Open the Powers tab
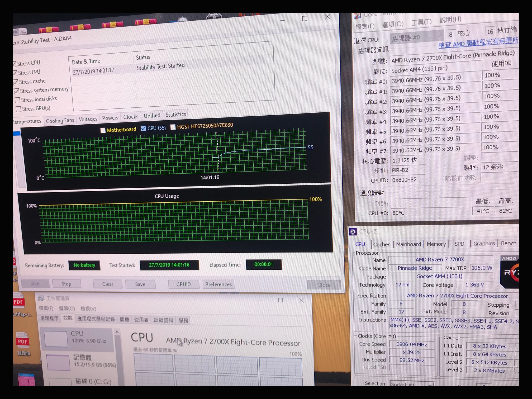Image resolution: width=532 pixels, height=399 pixels. point(110,118)
